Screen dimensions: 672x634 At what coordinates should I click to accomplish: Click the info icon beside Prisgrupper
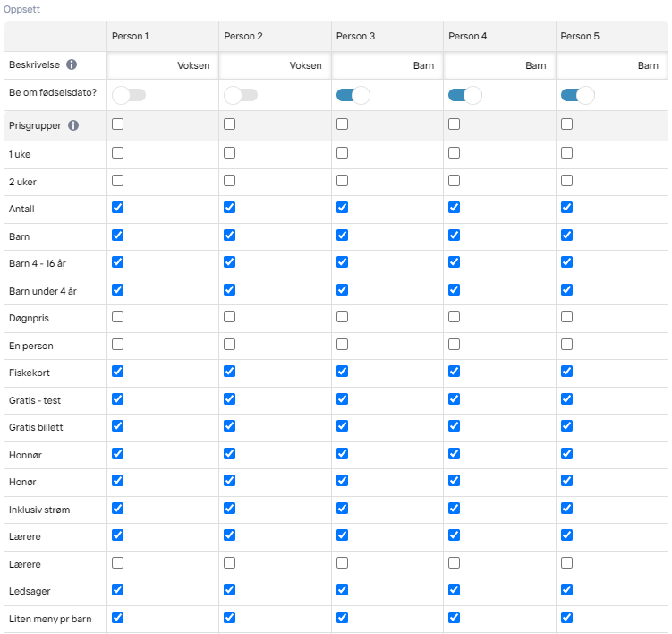73,125
